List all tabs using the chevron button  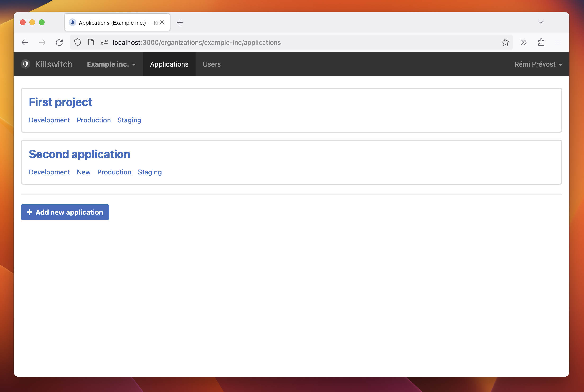[541, 22]
